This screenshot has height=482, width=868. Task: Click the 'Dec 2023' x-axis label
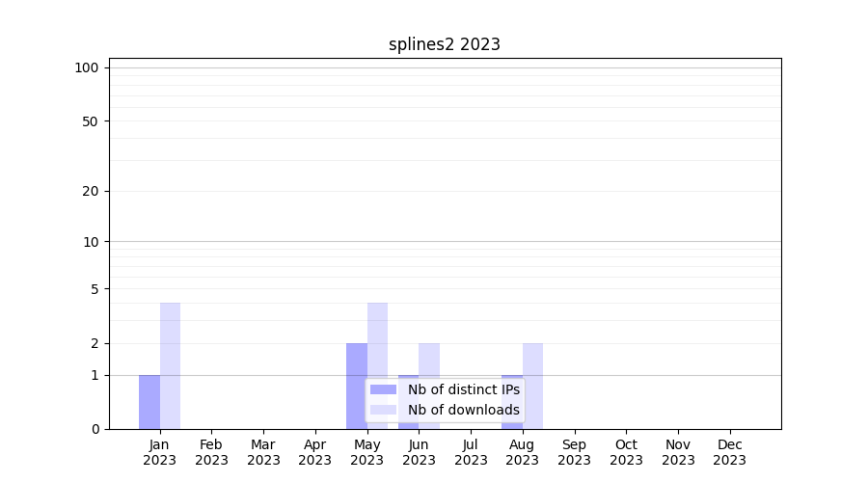pos(729,452)
